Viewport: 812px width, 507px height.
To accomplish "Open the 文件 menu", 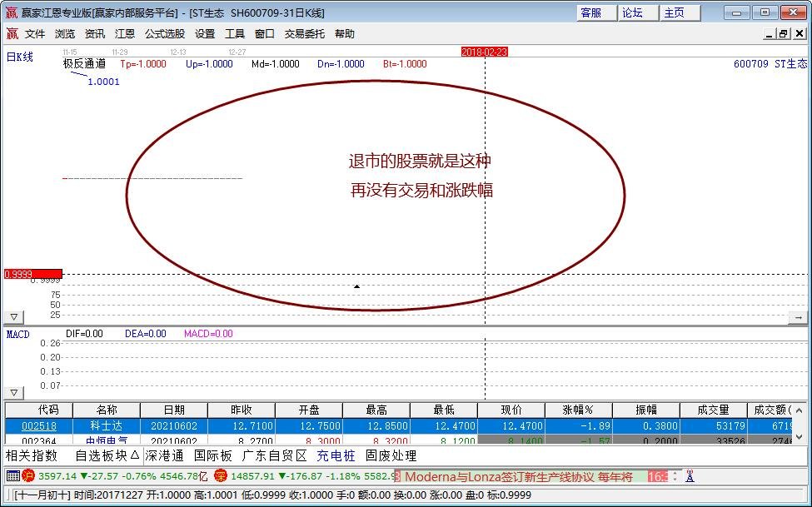I will (x=35, y=33).
